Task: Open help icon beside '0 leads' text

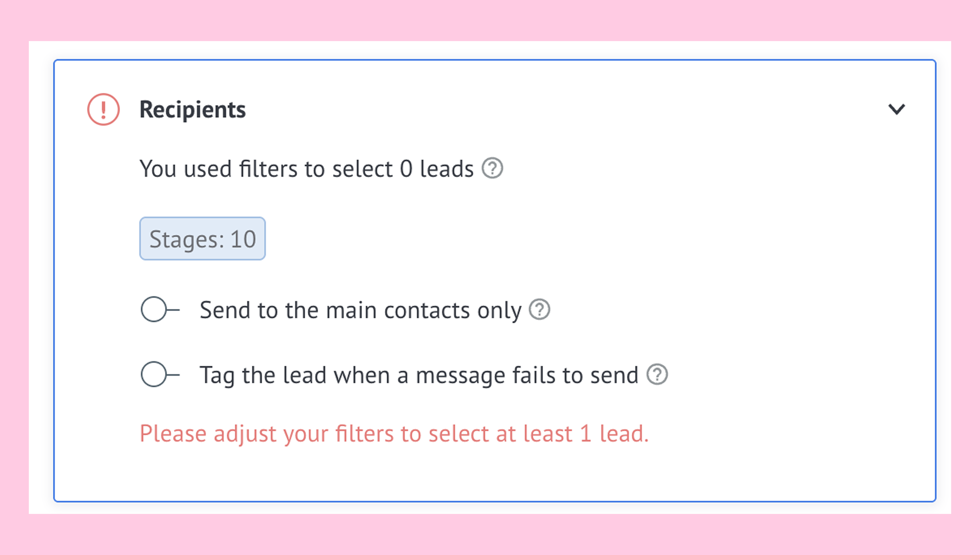Action: coord(492,168)
